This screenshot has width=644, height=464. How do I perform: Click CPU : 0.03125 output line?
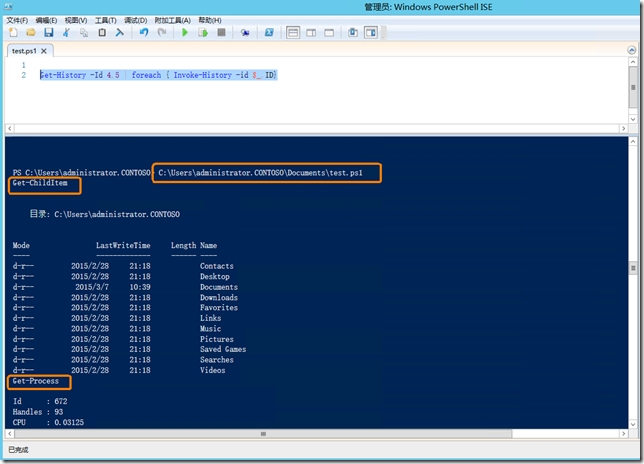click(x=48, y=422)
